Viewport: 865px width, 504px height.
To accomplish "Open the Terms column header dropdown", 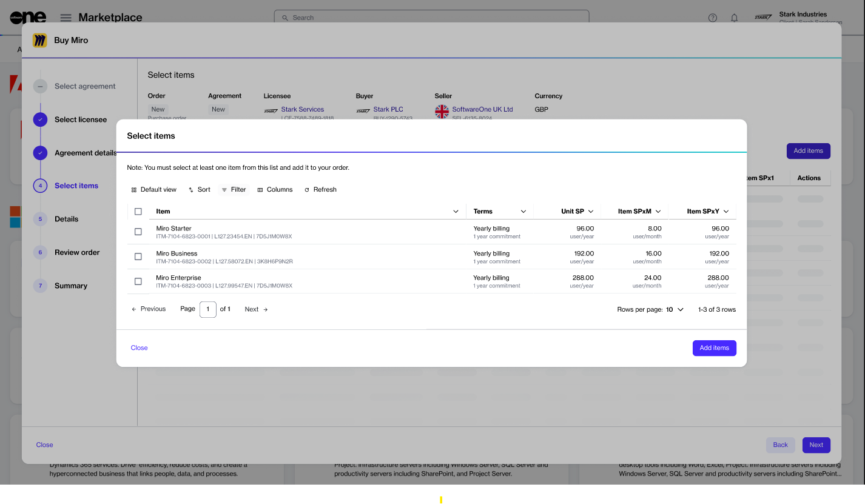I will coord(523,212).
